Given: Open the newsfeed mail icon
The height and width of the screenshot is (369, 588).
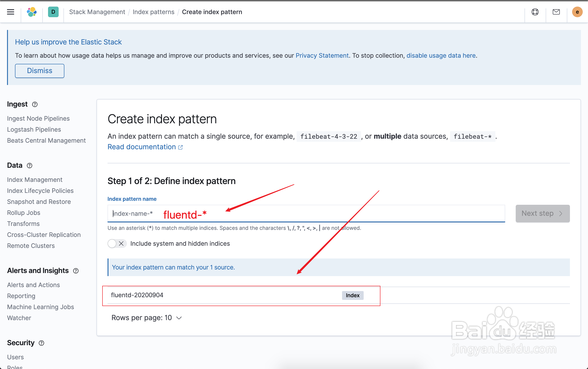Looking at the screenshot, I should pyautogui.click(x=556, y=12).
